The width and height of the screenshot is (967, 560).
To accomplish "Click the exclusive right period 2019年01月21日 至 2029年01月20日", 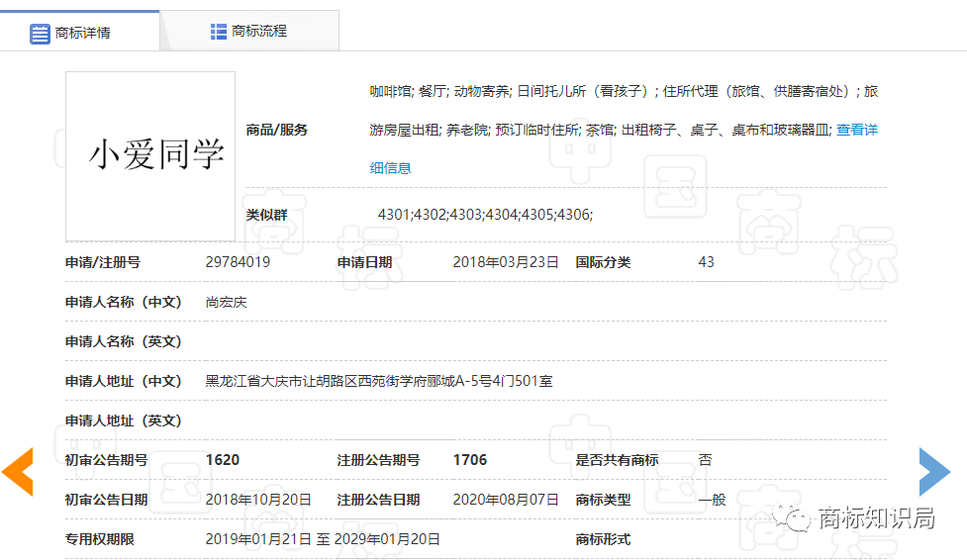I will coord(323,539).
